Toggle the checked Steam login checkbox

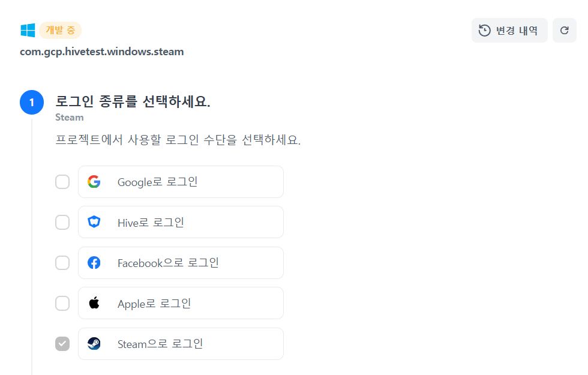62,344
